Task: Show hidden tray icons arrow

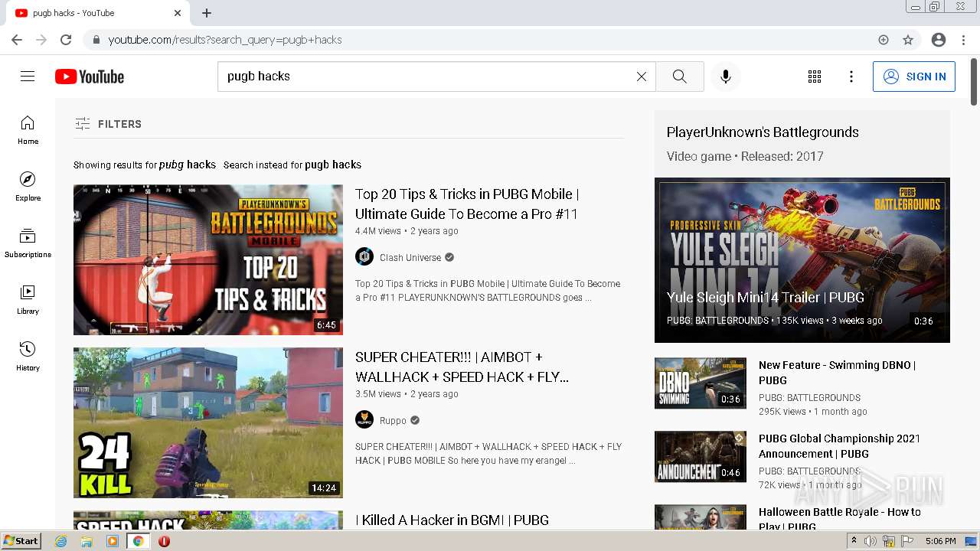Action: pos(854,541)
